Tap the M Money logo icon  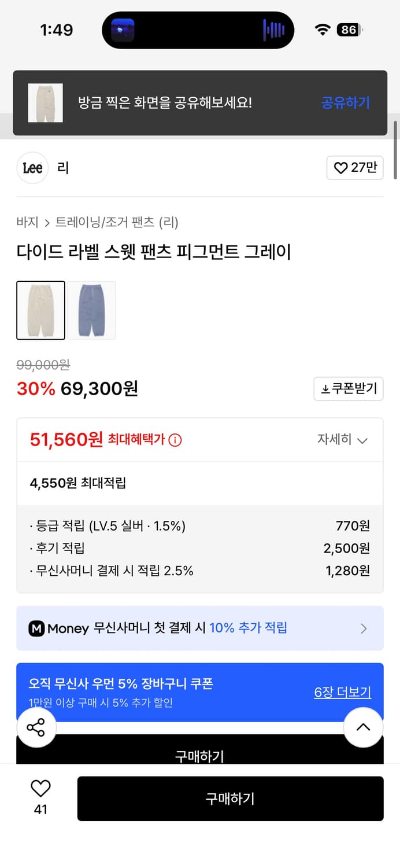click(38, 627)
